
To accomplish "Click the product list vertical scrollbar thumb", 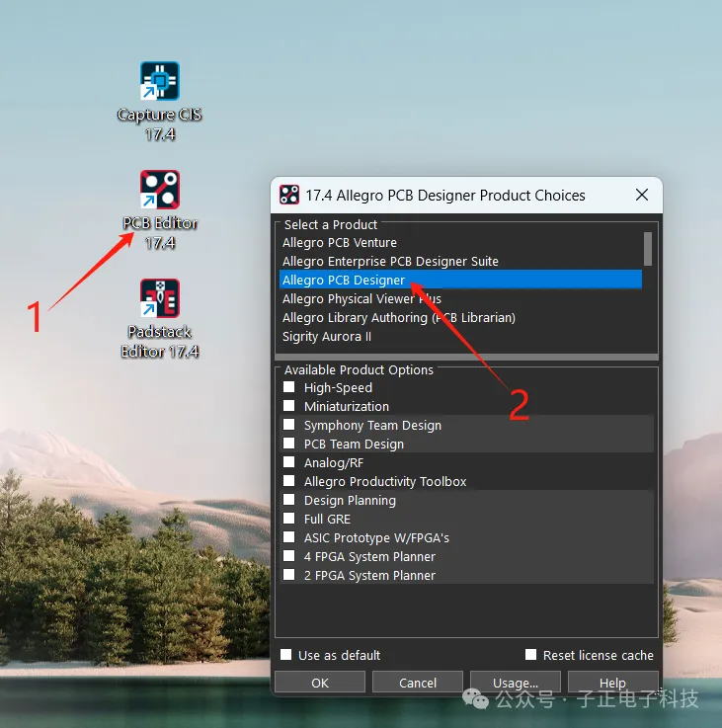I will point(648,249).
